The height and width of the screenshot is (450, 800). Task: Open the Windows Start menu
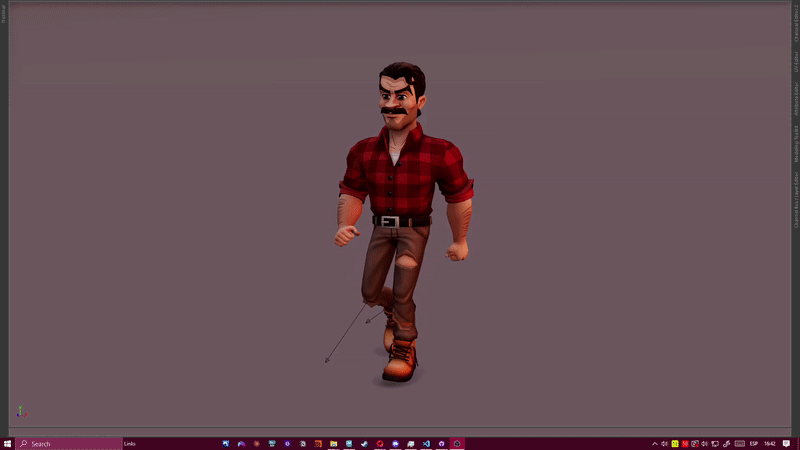[7, 443]
